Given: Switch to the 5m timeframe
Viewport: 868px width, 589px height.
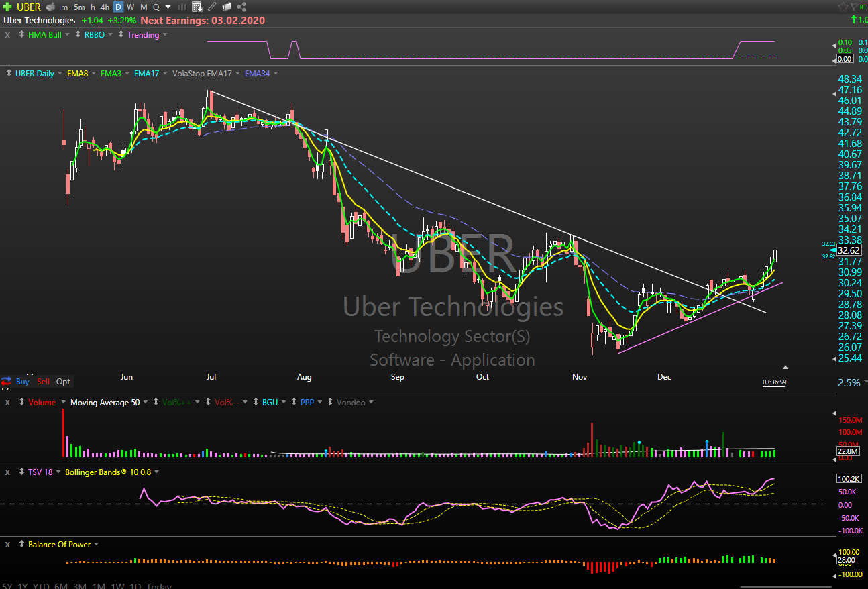Looking at the screenshot, I should 79,7.
